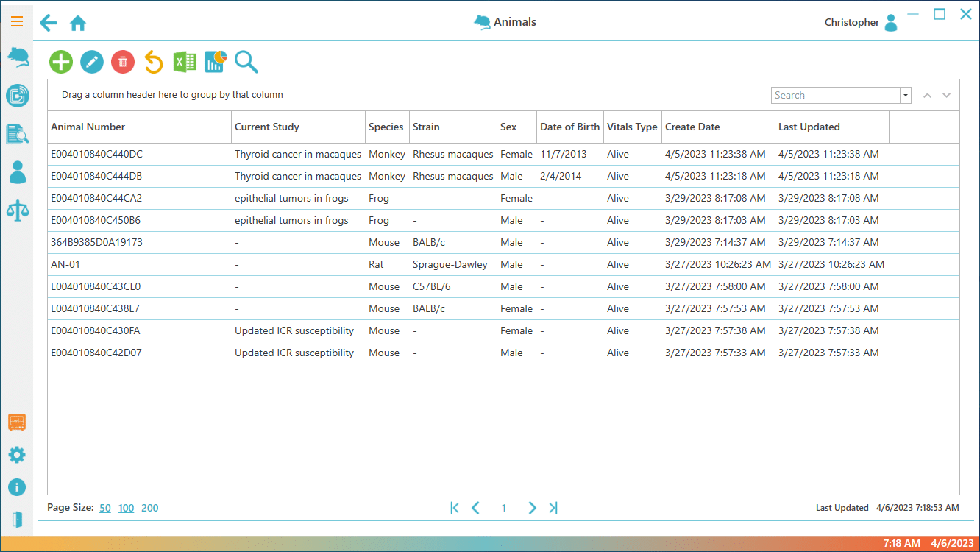Click the red Delete trash icon
980x552 pixels.
pyautogui.click(x=123, y=62)
